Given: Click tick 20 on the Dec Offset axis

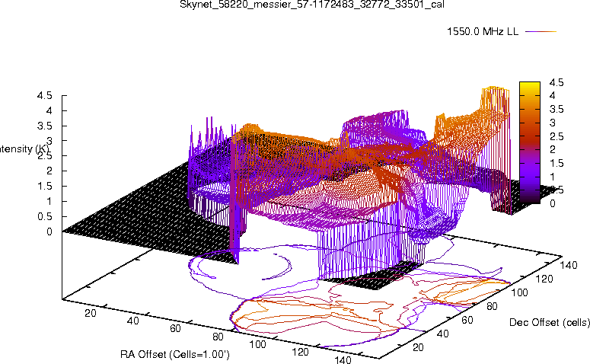Looking at the screenshot, I should (x=418, y=347).
